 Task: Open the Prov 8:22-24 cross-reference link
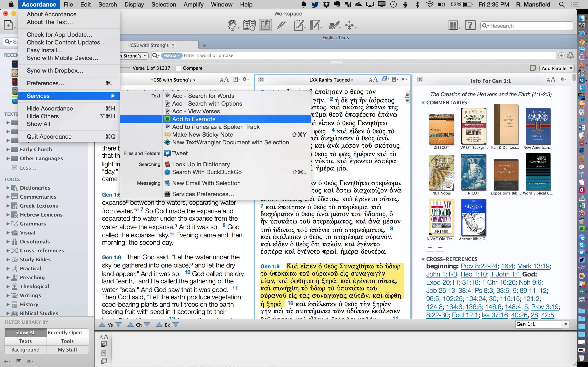point(479,266)
